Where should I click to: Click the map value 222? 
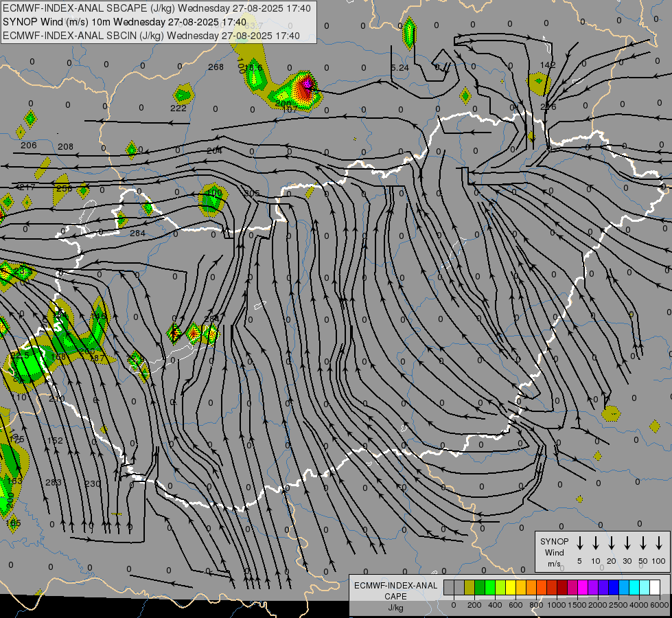click(178, 108)
